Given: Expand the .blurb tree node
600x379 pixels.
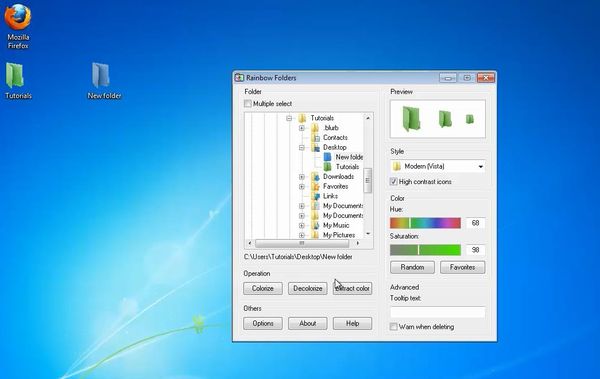Looking at the screenshot, I should point(302,128).
